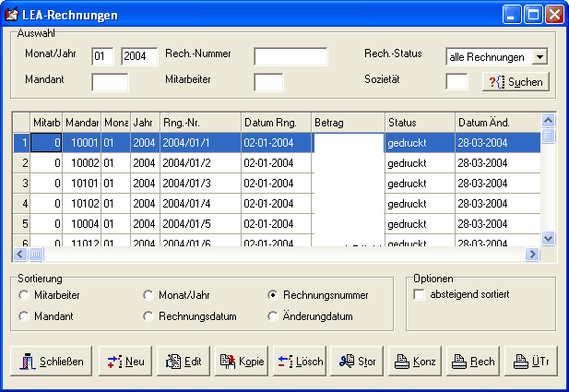569x392 pixels.
Task: Close the LEA-Rechnungen window
Action: click(x=555, y=15)
